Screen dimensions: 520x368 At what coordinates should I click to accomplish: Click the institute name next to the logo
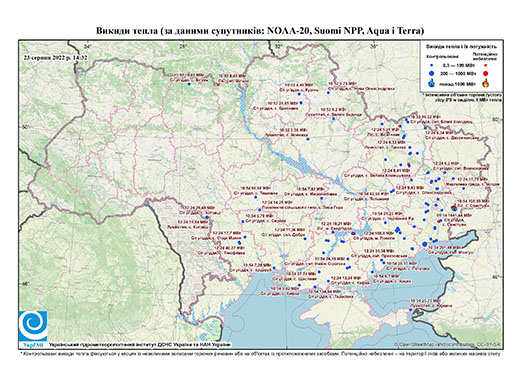[140, 345]
